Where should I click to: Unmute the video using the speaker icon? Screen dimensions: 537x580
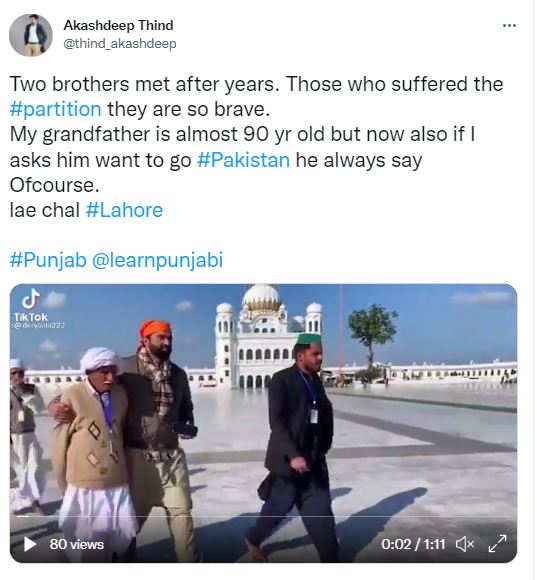(465, 544)
